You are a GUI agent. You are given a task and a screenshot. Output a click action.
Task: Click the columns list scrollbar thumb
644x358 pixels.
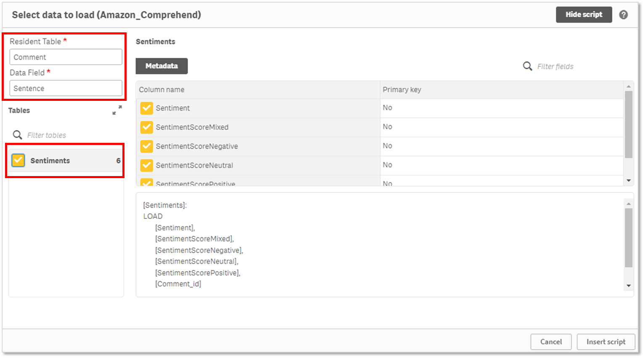click(x=629, y=124)
